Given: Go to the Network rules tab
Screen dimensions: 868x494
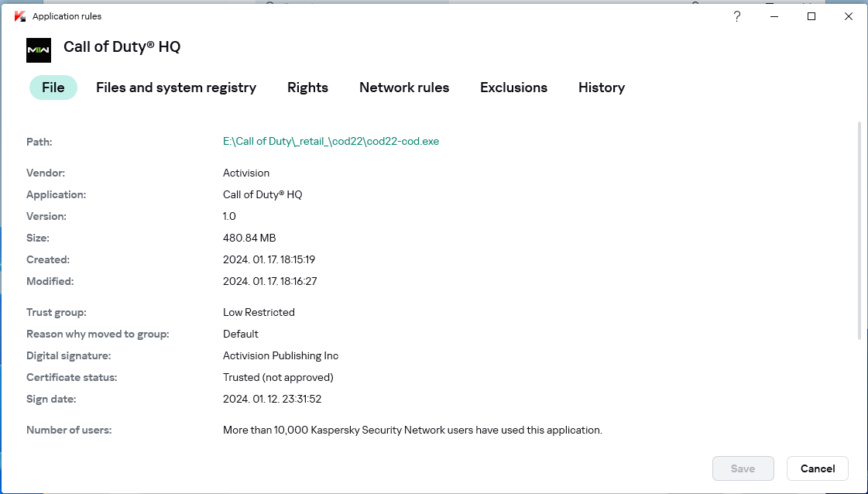Looking at the screenshot, I should pyautogui.click(x=404, y=87).
